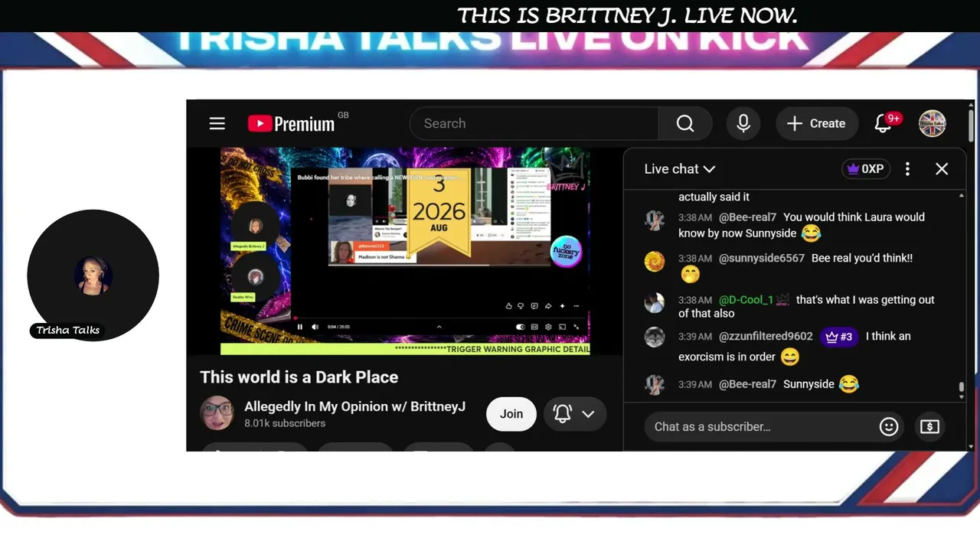This screenshot has width=980, height=551.
Task: Click the "THIS IS BRITTNEY J. LIVE NOW." banner text
Action: click(x=627, y=15)
